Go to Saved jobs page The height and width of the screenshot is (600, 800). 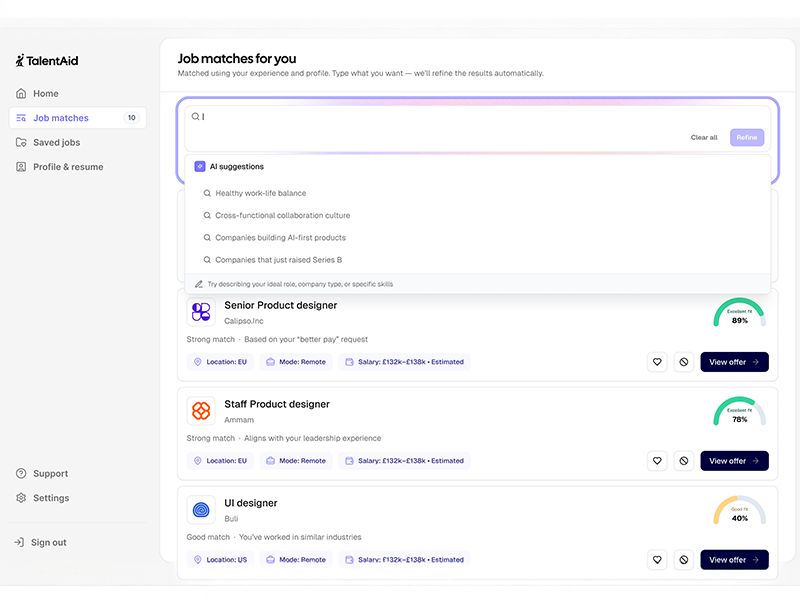(56, 143)
